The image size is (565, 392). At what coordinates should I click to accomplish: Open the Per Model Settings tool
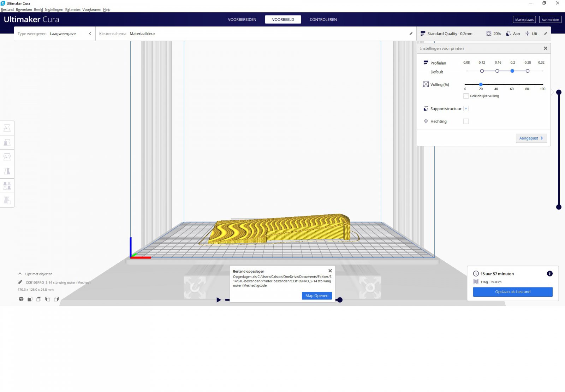coord(7,186)
